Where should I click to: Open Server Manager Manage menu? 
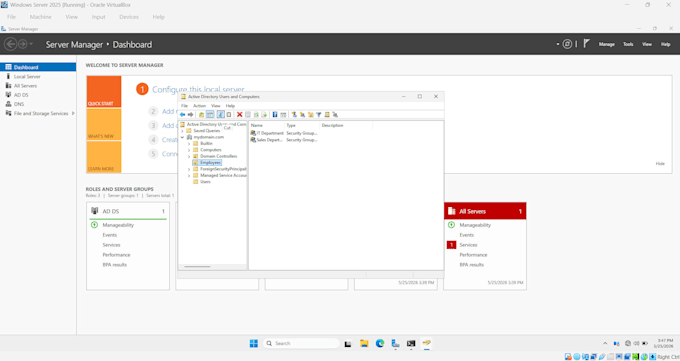coord(607,44)
